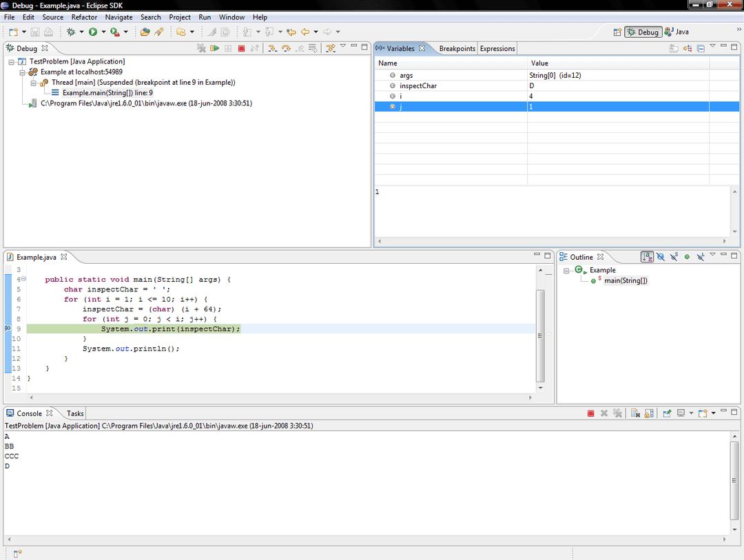Screen dimensions: 744x560
Task: Collapse the TestProblem launch tree node
Action: pyautogui.click(x=12, y=62)
